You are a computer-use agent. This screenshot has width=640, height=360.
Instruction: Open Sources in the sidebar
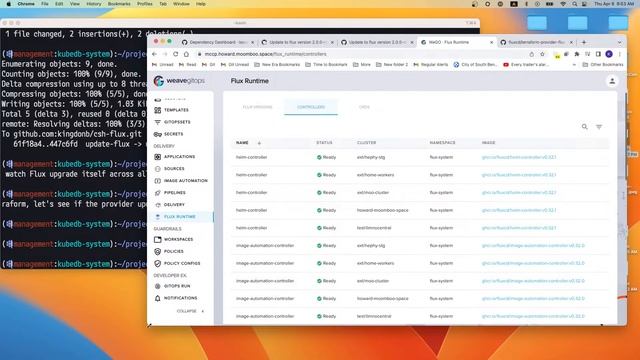[x=174, y=169]
